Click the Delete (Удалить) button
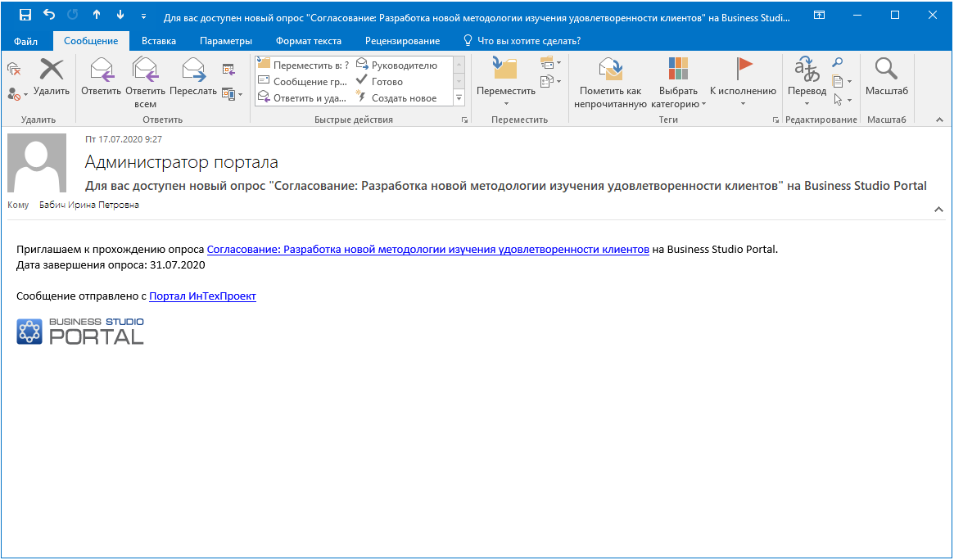Image resolution: width=954 pixels, height=560 pixels. click(x=51, y=78)
